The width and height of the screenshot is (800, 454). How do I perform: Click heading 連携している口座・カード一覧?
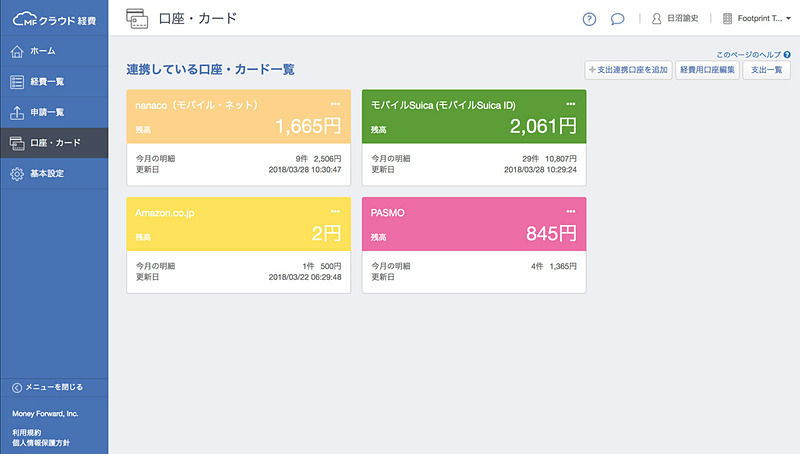211,69
